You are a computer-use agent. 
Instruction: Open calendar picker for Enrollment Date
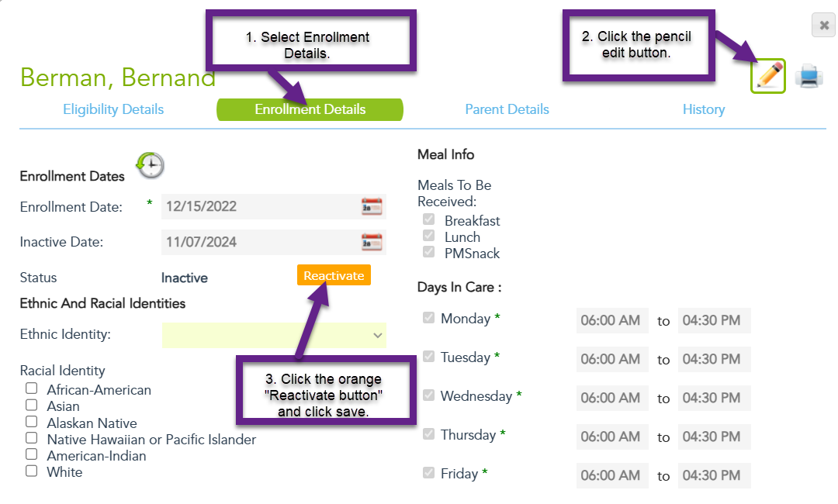coord(372,206)
